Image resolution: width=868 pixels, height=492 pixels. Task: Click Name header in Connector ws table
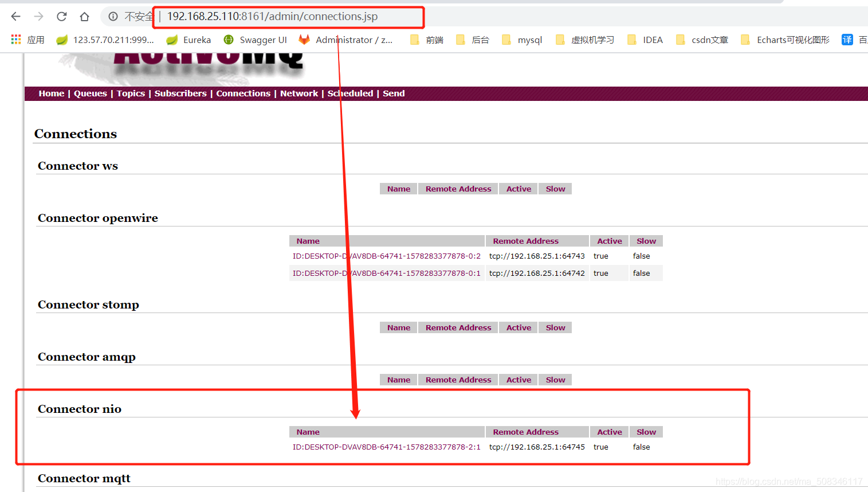[x=399, y=189]
